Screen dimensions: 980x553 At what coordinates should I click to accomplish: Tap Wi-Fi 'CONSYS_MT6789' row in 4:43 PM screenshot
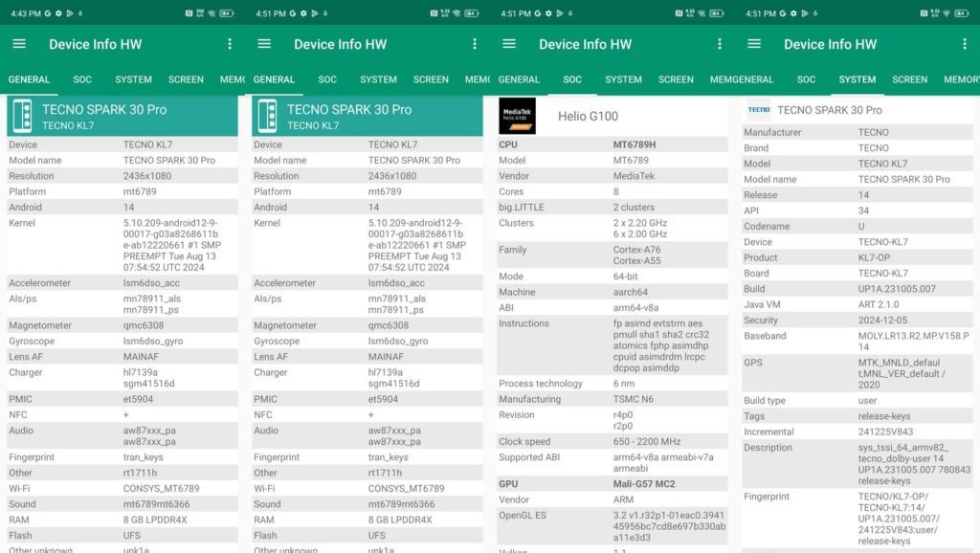tap(122, 488)
